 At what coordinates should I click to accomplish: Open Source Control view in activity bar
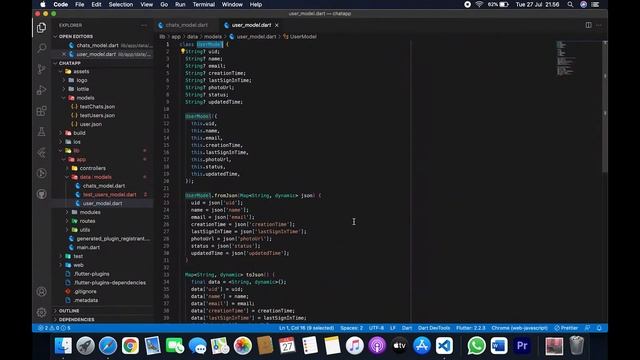coord(42,69)
